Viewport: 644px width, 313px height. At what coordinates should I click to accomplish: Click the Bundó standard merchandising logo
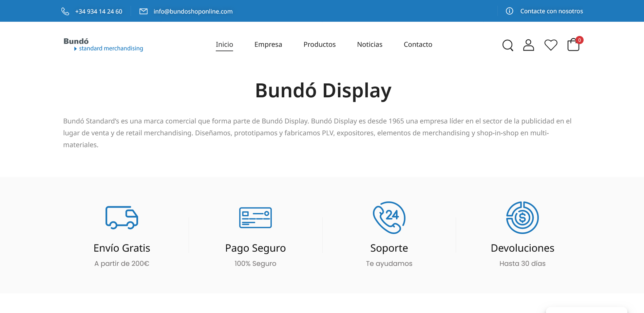pyautogui.click(x=103, y=45)
